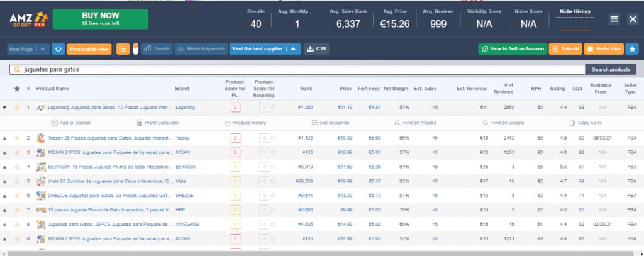
Task: Sort by Rank column
Action: click(306, 88)
